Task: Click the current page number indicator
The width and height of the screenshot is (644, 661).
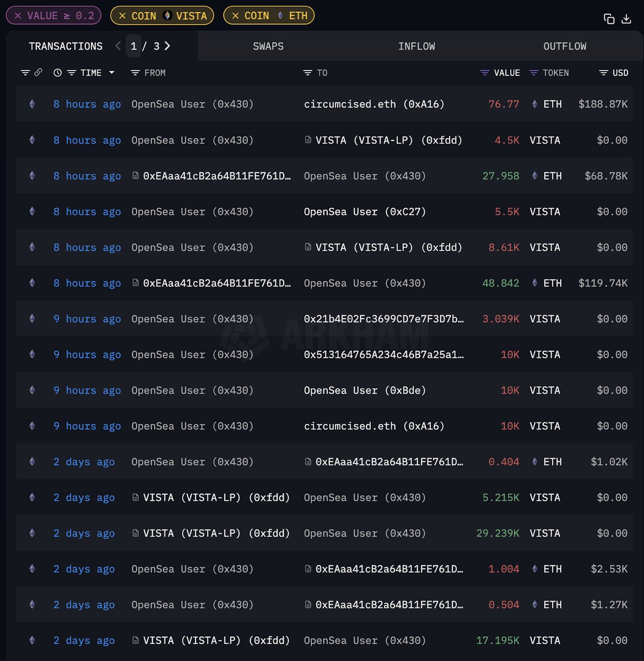Action: pyautogui.click(x=133, y=46)
